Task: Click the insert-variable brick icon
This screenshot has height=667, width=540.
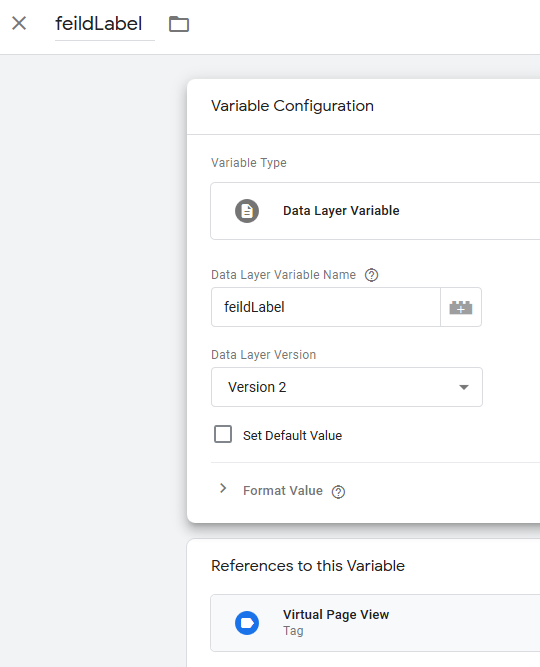Action: (461, 307)
